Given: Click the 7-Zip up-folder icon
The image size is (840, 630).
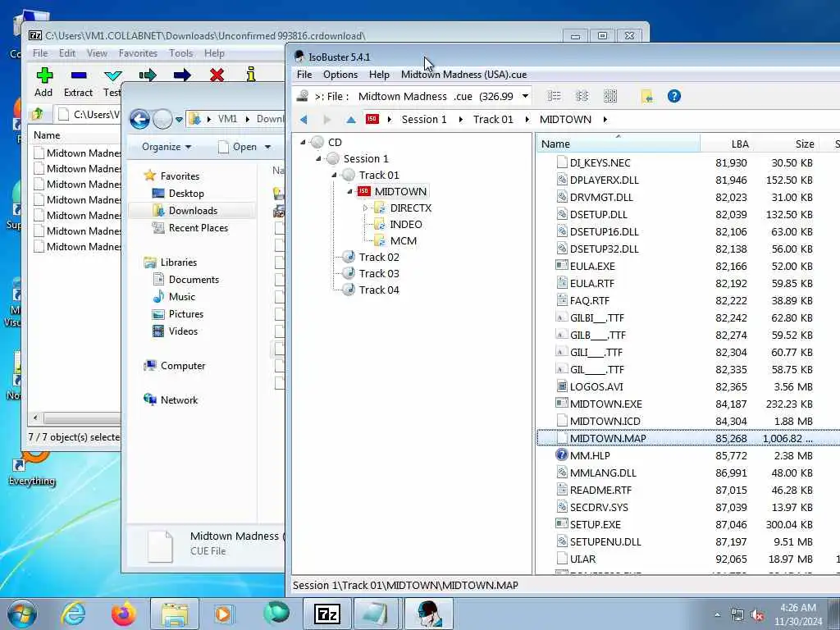Looking at the screenshot, I should 38,113.
